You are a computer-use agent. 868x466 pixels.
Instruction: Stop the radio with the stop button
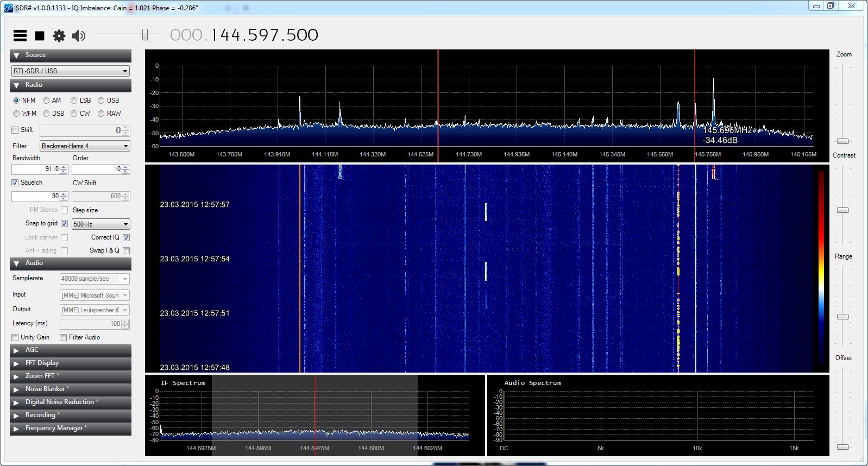[40, 36]
